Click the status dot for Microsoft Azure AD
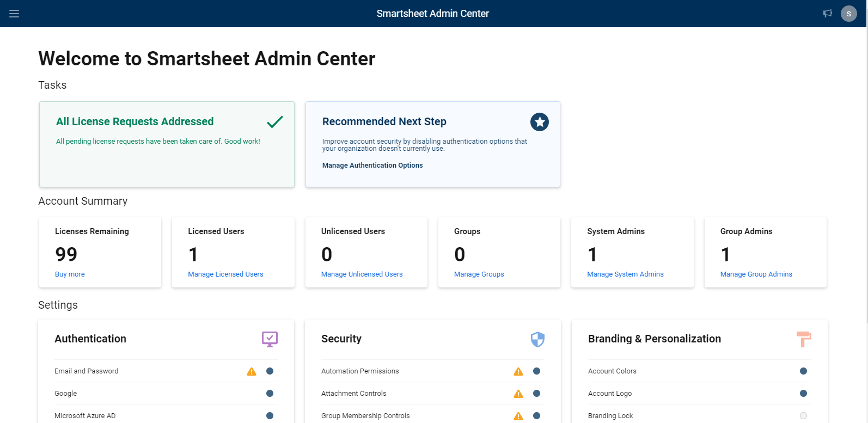This screenshot has width=868, height=423. pyautogui.click(x=270, y=416)
